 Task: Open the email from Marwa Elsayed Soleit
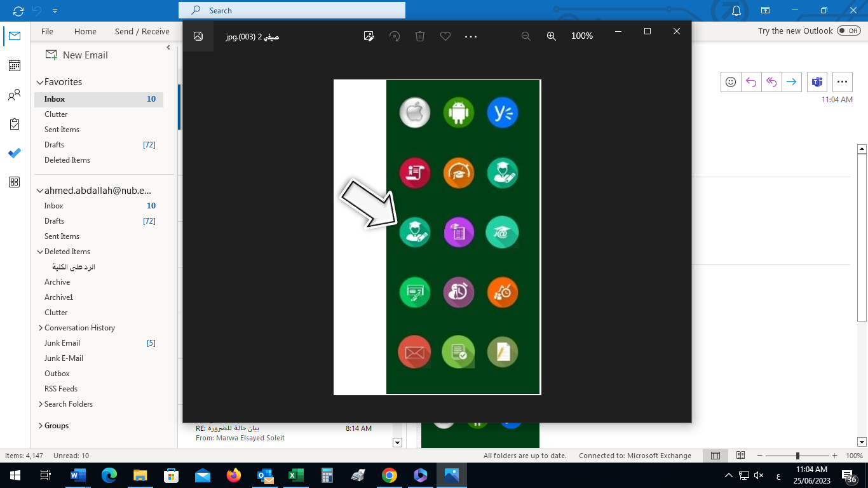click(x=286, y=433)
